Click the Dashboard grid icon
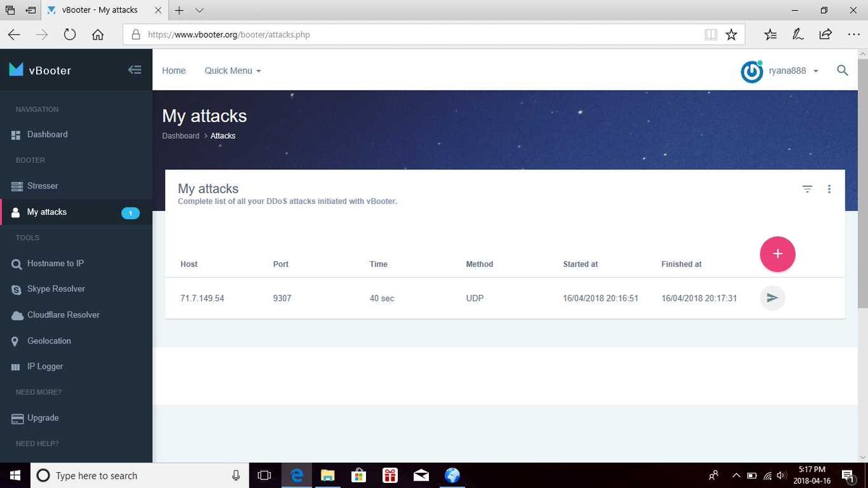Screen dimensions: 868x488 (x=16, y=135)
